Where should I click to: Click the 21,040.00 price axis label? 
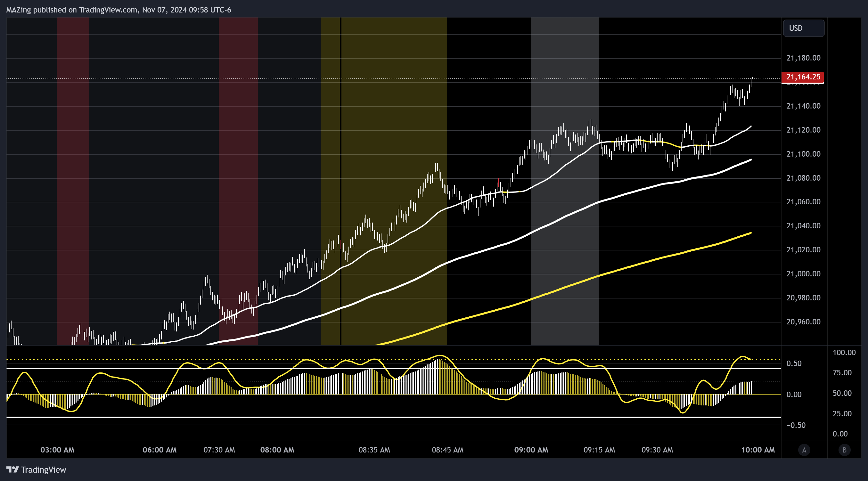[803, 226]
